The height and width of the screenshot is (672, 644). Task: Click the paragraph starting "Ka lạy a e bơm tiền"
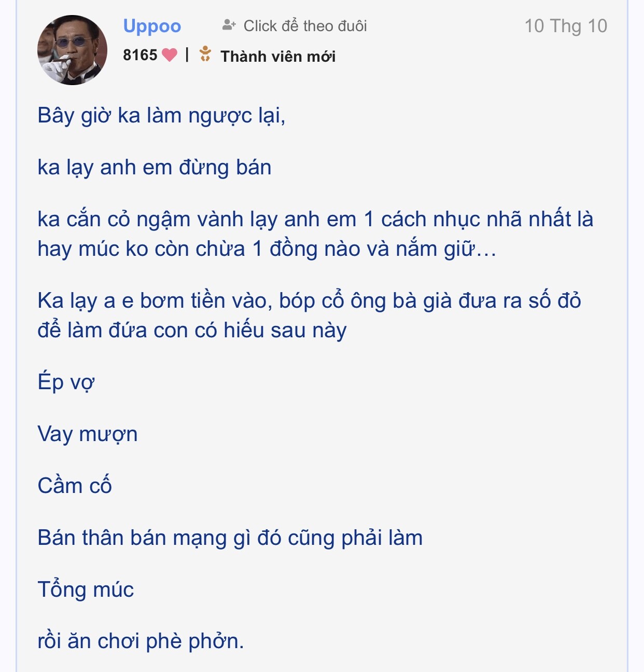click(309, 301)
